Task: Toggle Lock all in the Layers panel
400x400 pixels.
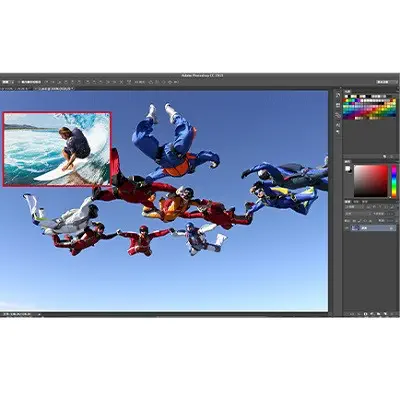Action: 370,221
